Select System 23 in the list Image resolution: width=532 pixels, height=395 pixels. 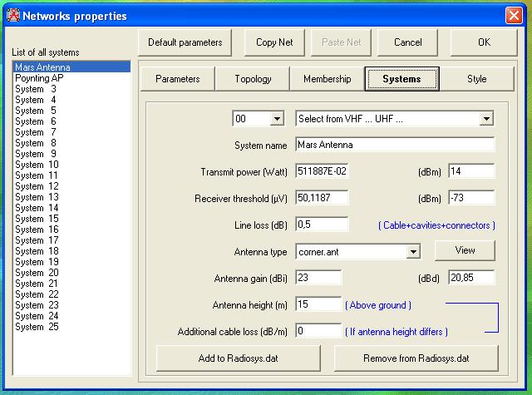tap(71, 305)
